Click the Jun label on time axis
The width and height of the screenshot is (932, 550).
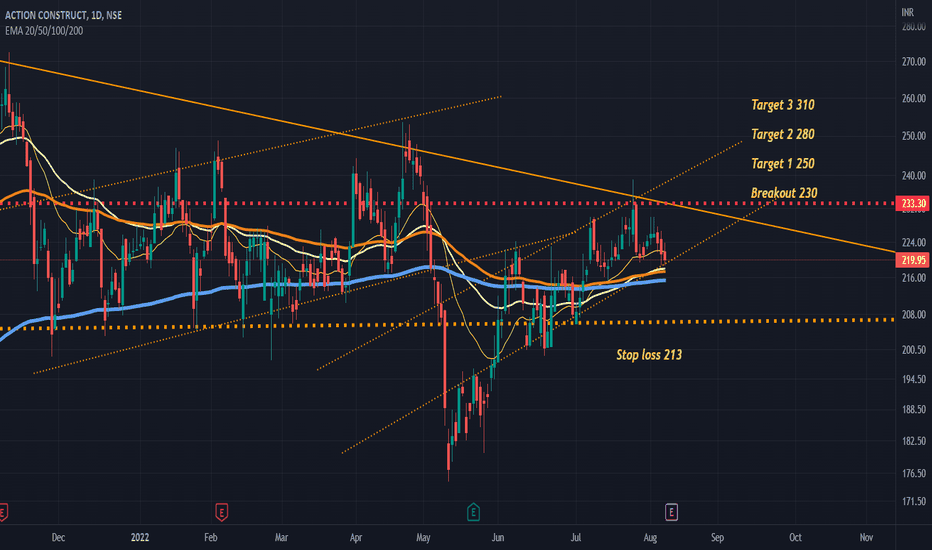(x=498, y=538)
